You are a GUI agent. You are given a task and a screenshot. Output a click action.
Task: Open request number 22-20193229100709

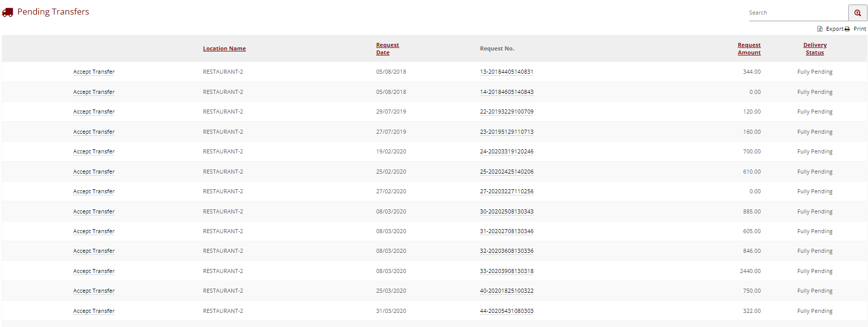click(x=507, y=112)
